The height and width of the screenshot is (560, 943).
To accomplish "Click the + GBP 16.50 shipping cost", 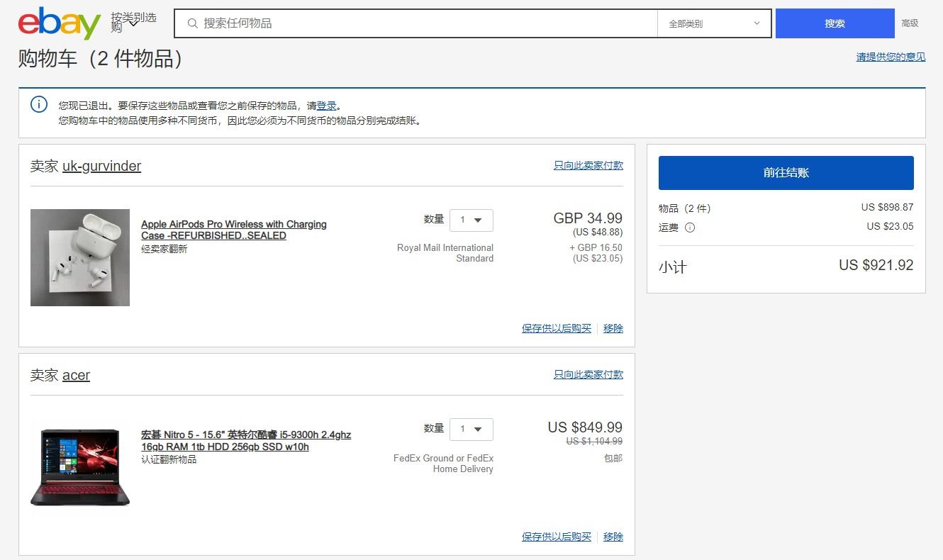I will (596, 248).
